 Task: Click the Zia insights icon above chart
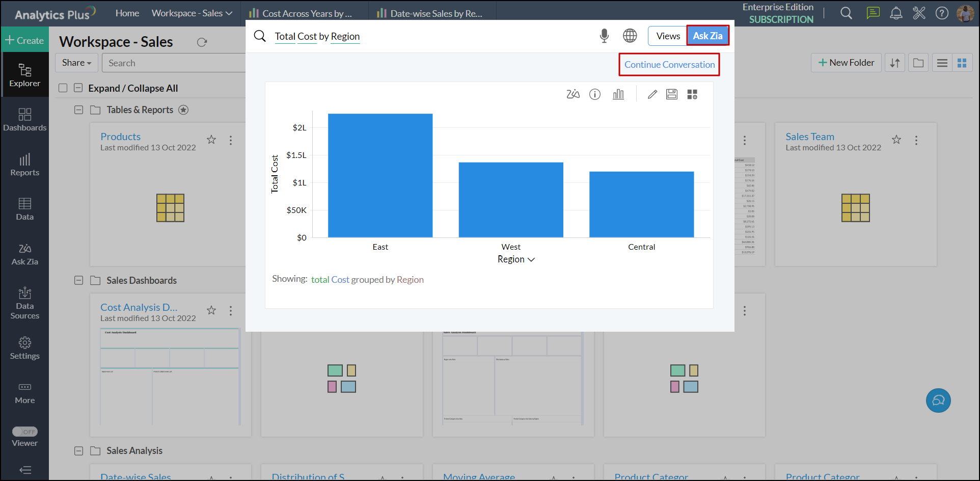[573, 94]
